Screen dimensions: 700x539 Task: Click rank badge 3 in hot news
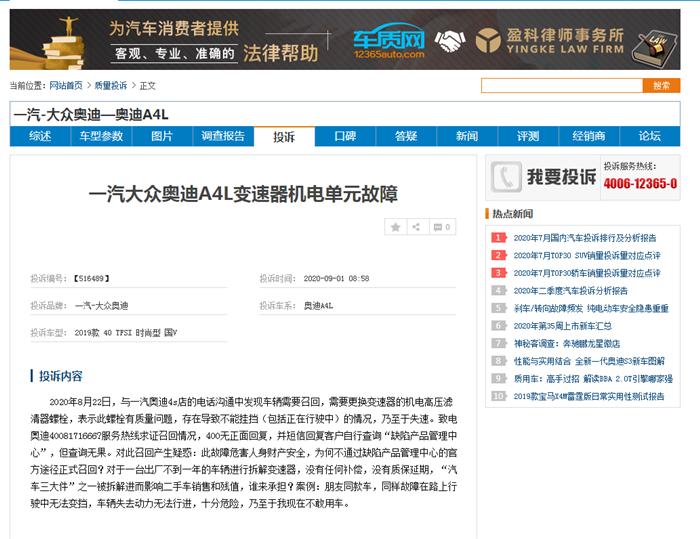[x=498, y=273]
